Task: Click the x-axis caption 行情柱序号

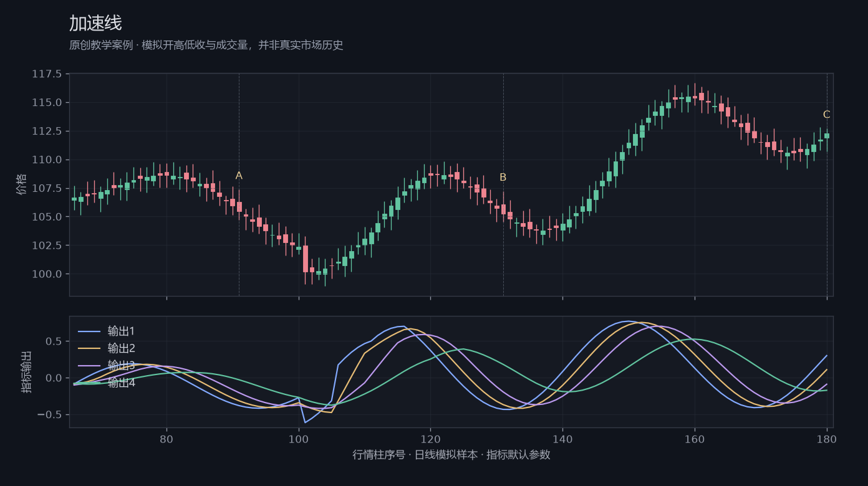Action: point(451,454)
